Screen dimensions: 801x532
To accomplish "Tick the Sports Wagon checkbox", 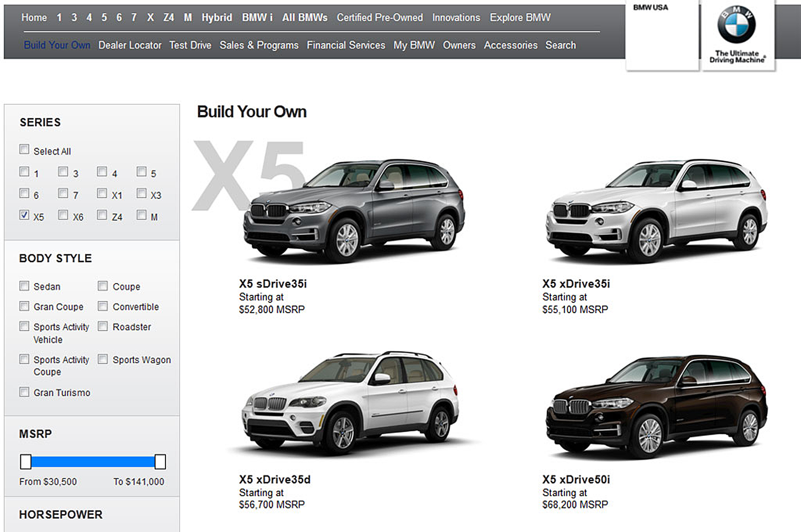I will 103,359.
